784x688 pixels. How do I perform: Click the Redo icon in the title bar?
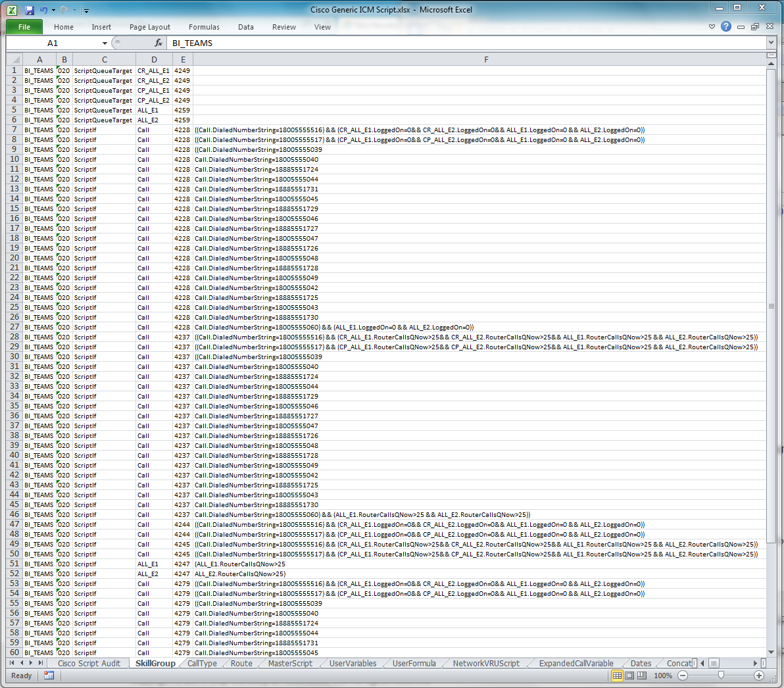(x=64, y=10)
